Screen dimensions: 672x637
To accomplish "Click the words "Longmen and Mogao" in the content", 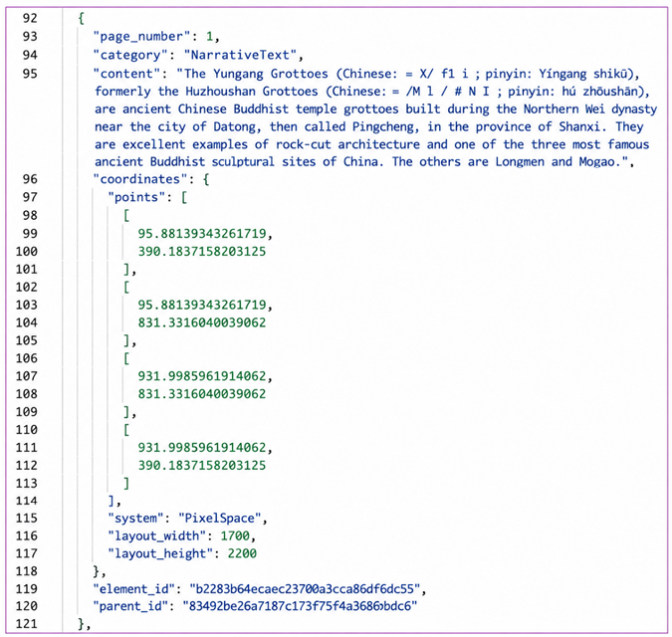I will pos(555,162).
